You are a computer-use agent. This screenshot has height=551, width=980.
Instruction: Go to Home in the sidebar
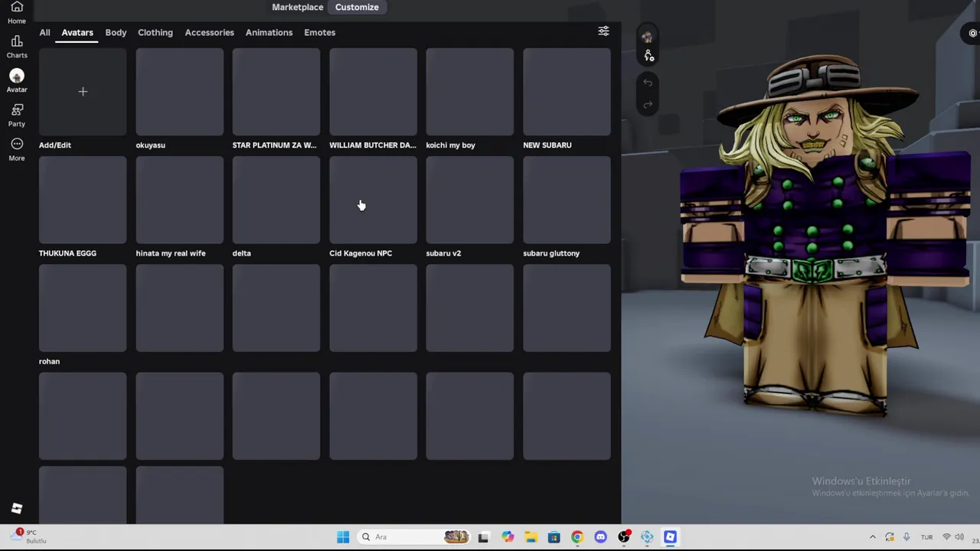[x=17, y=13]
